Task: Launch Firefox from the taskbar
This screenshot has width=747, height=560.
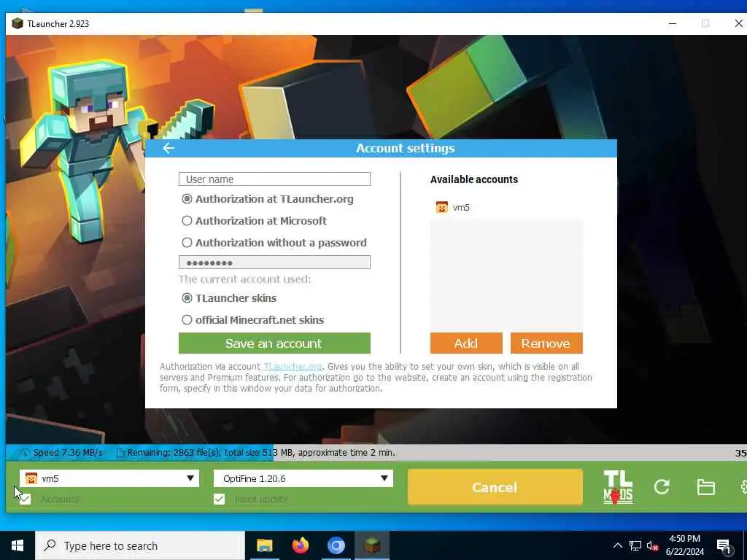Action: [x=300, y=545]
